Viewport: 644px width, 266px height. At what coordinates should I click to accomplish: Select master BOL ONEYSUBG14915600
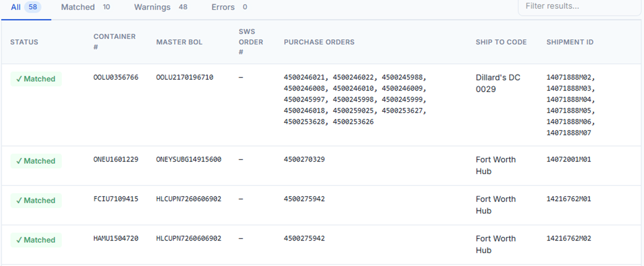(x=189, y=160)
